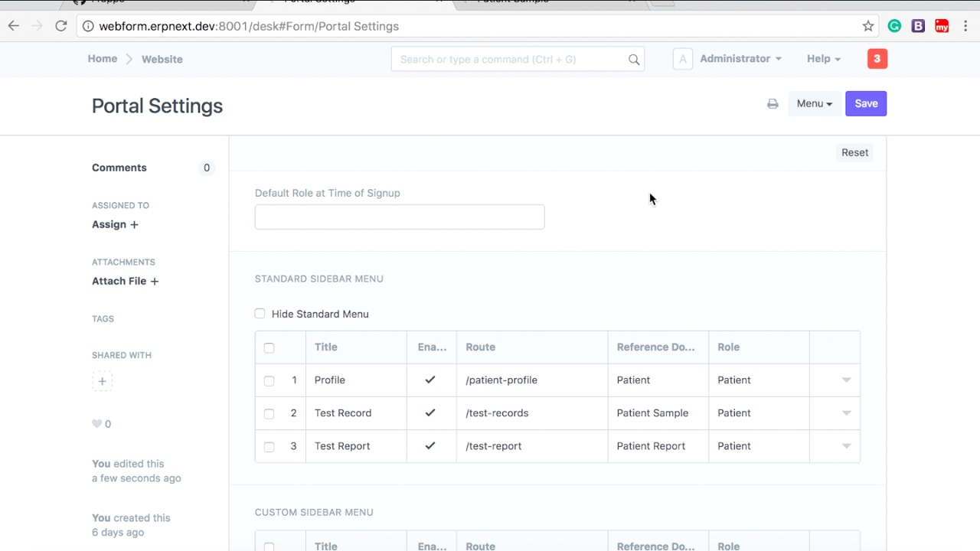Click the 'Test Report' title cell
The width and height of the screenshot is (980, 551).
click(356, 445)
